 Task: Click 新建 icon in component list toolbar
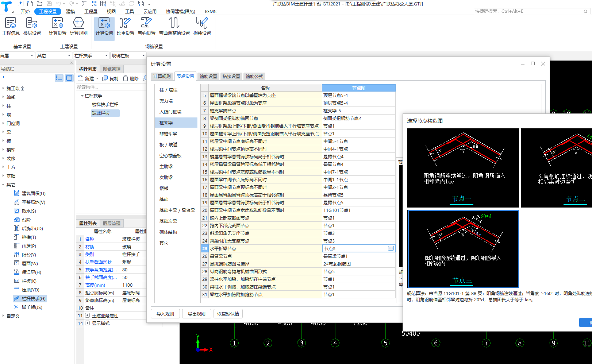[81, 78]
